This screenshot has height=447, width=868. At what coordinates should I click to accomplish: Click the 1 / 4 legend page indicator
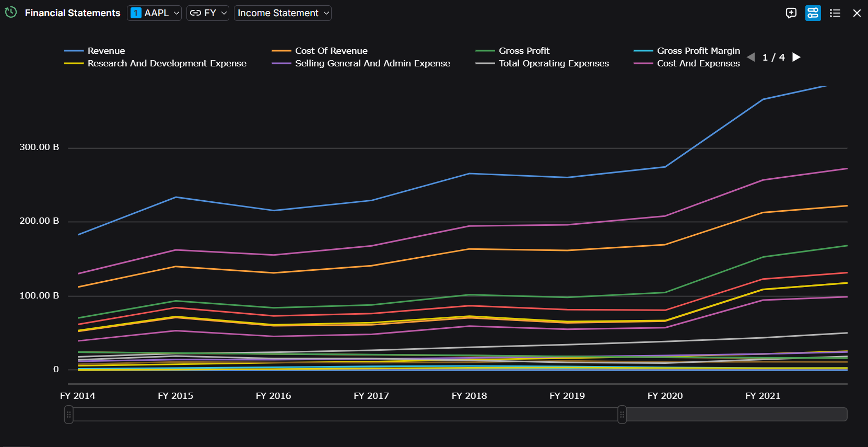pyautogui.click(x=773, y=57)
